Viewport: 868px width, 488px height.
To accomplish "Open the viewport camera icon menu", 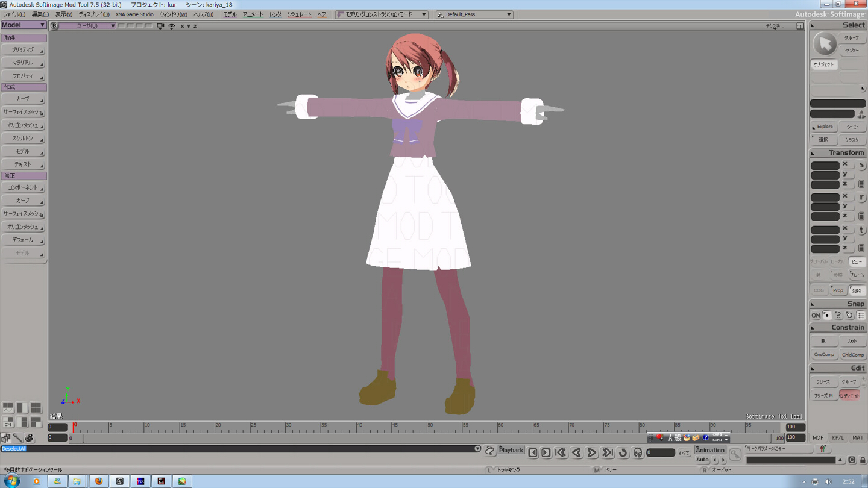I will (160, 26).
